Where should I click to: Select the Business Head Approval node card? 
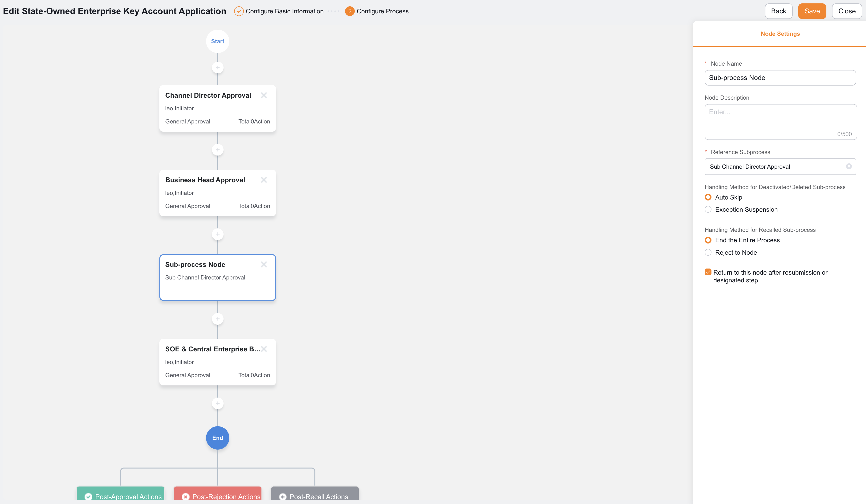coord(217,193)
